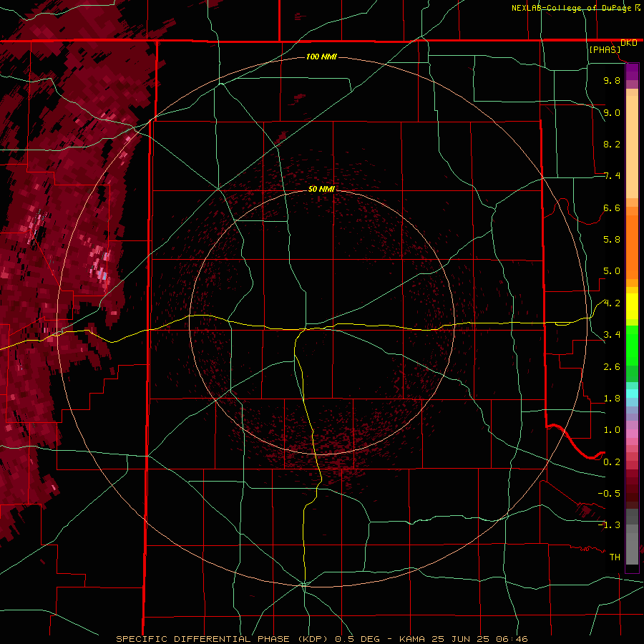Screen dimensions: 644x644
Task: Click the TH threshold label
Action: pos(615,557)
